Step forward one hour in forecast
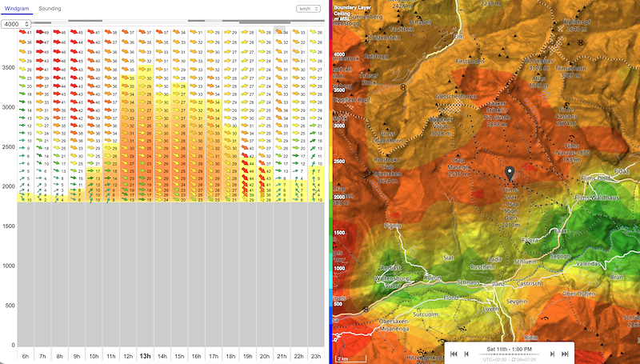 552,354
